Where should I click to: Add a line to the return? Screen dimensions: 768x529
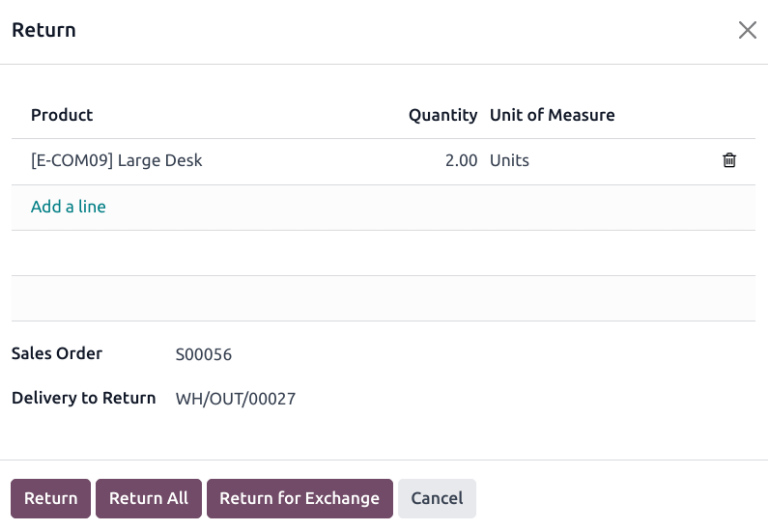pos(68,207)
